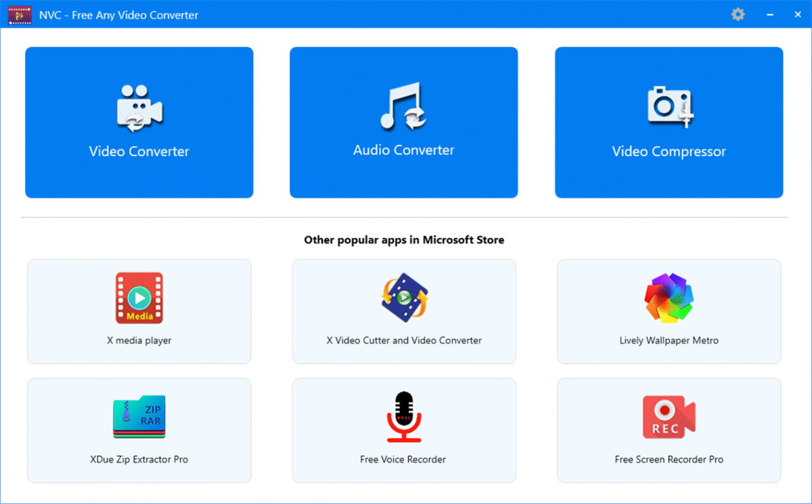Image resolution: width=812 pixels, height=504 pixels.
Task: Click the NVC title bar text
Action: point(118,14)
